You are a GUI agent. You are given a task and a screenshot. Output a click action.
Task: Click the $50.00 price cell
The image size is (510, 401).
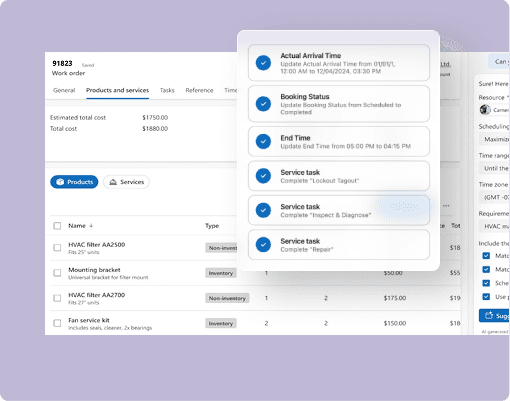coord(393,273)
